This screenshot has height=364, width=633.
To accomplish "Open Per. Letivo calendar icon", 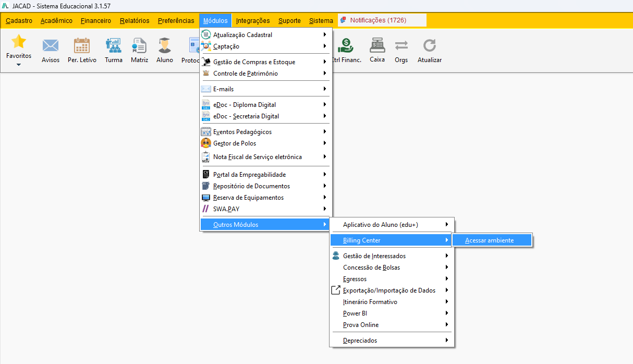I will (82, 46).
